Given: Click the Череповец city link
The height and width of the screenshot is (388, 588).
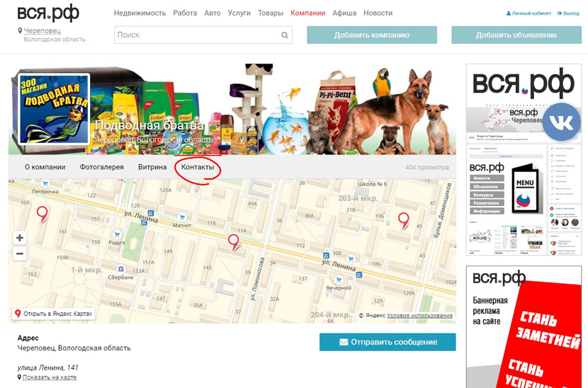Looking at the screenshot, I should (x=42, y=30).
